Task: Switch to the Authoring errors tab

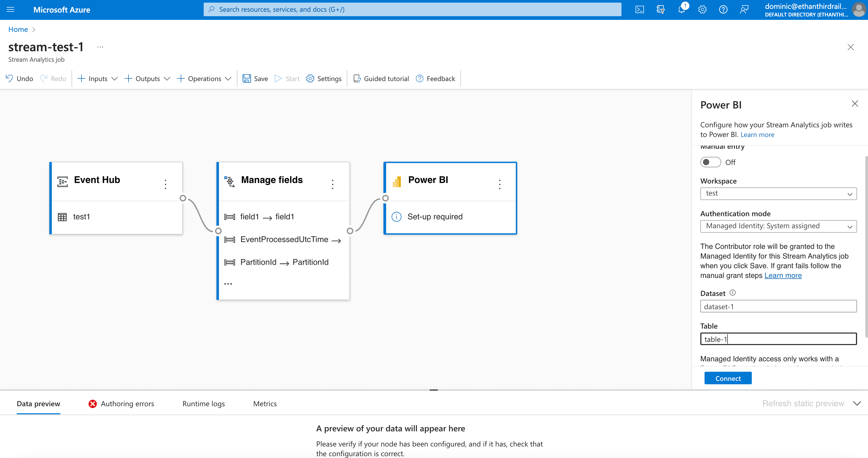Action: point(121,404)
